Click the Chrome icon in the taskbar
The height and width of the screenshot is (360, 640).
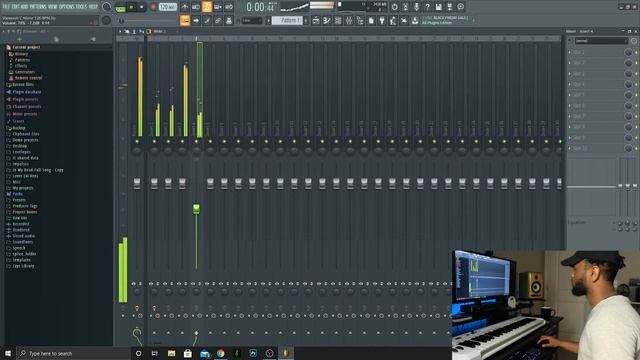coord(220,353)
